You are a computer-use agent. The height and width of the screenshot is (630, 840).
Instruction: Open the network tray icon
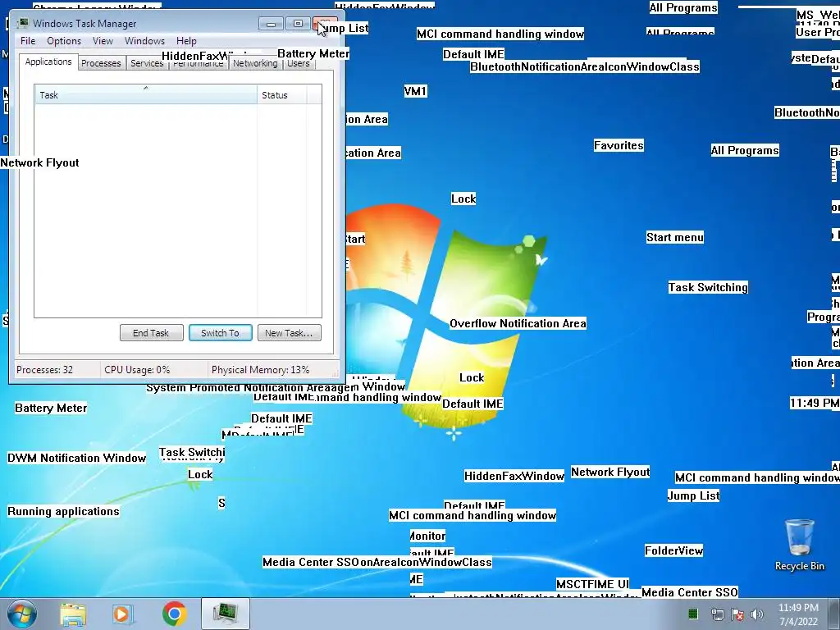(x=717, y=614)
